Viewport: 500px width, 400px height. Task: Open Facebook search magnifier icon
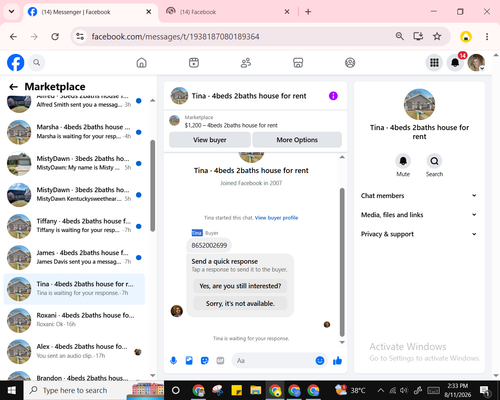tap(37, 62)
